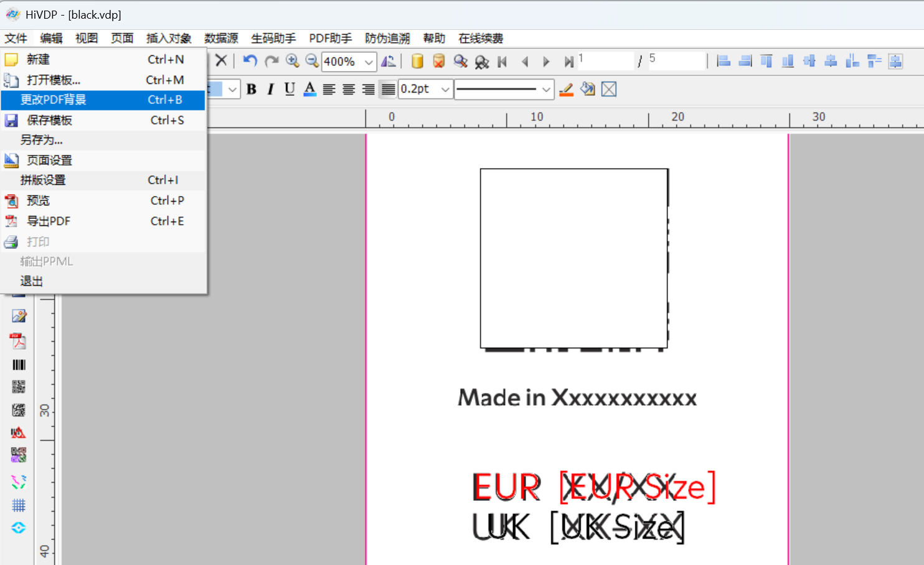Open the 数据源 menu

pos(221,39)
